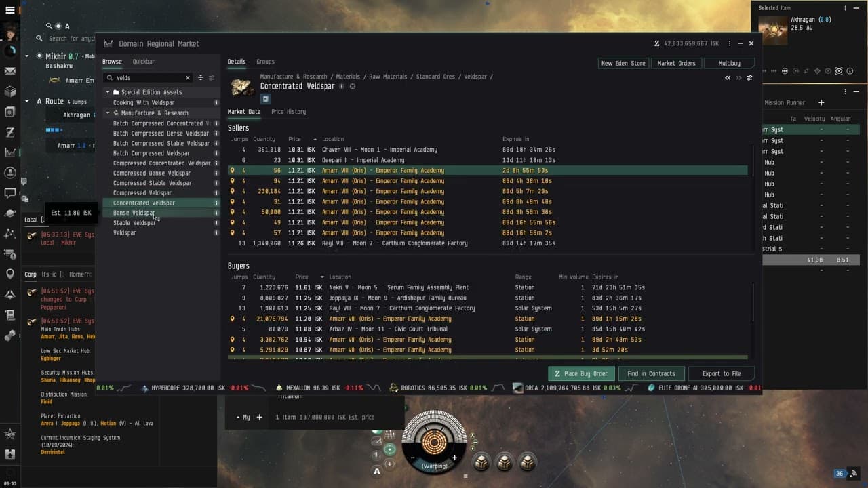Screen dimensions: 868x488
Task: Open the Groups tab
Action: [265, 62]
